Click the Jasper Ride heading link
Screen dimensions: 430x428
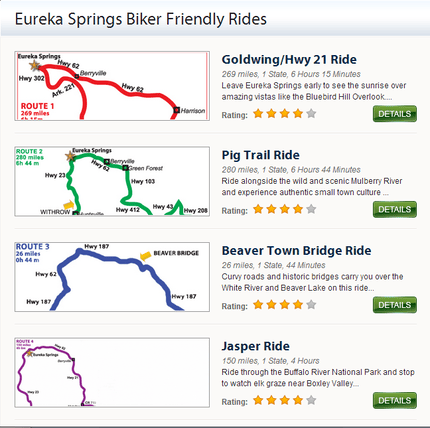tap(256, 346)
